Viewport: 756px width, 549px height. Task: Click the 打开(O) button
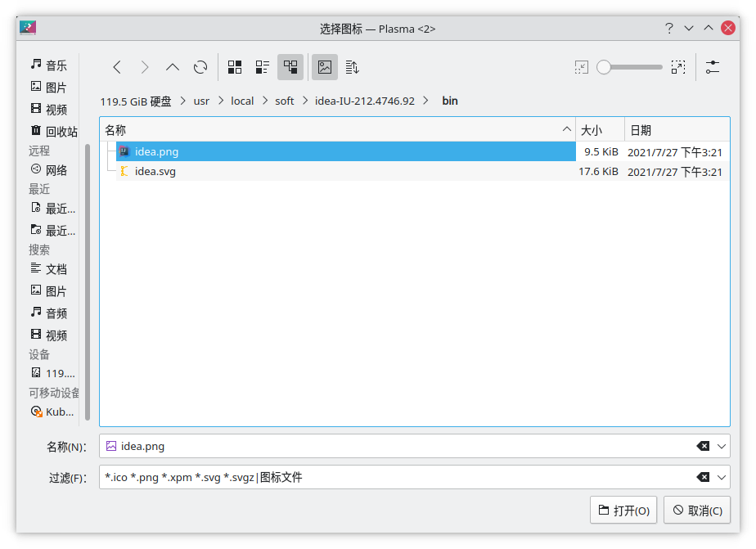(x=623, y=510)
